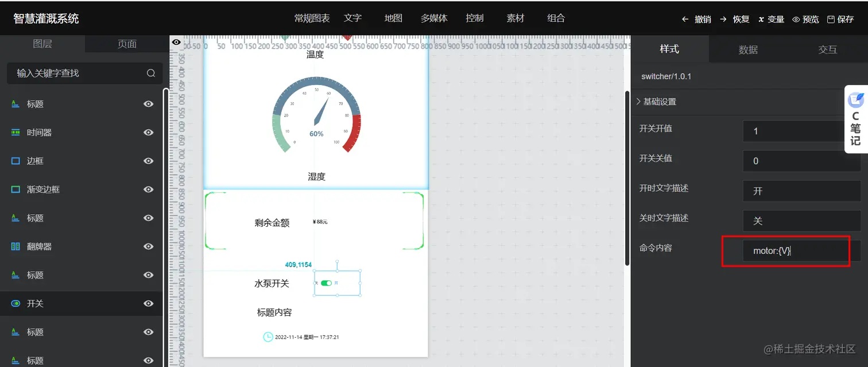Screen dimensions: 868x367
Task: Select the 翻牌器 layer icon
Action: coord(15,246)
